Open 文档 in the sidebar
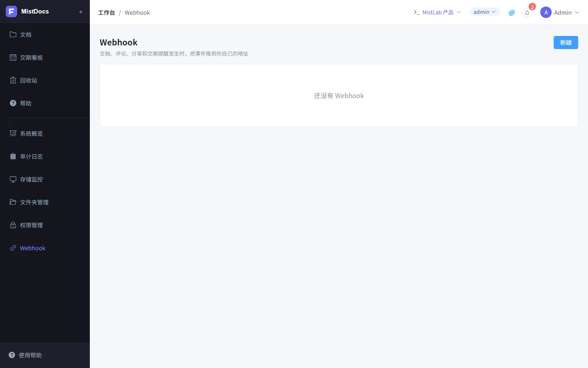588x368 pixels. tap(45, 34)
